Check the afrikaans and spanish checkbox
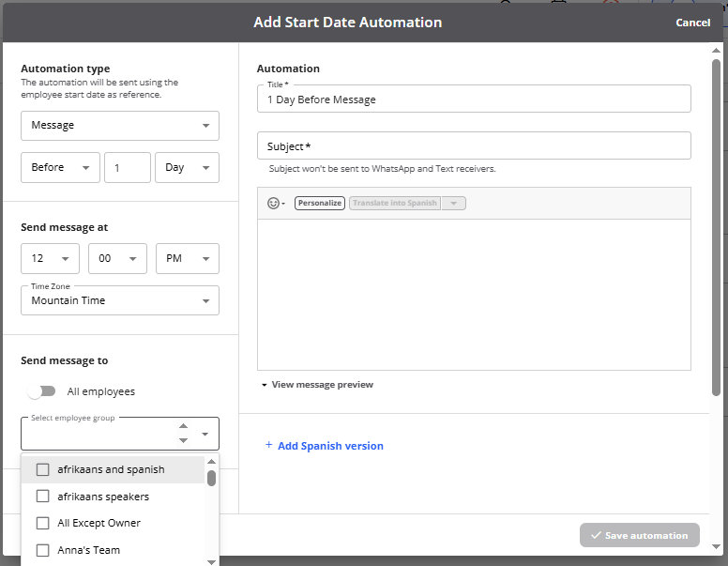This screenshot has width=728, height=566. point(43,469)
